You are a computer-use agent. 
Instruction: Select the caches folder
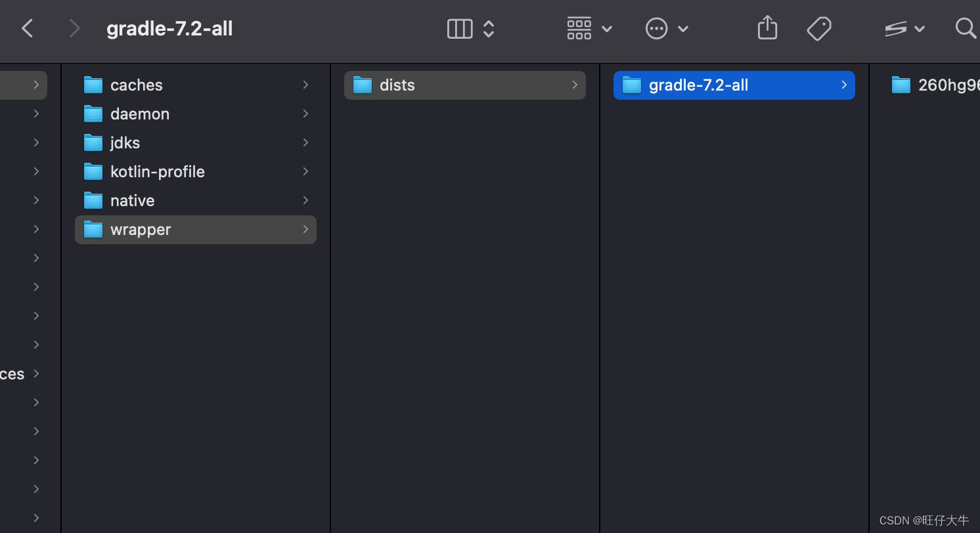[x=196, y=85]
